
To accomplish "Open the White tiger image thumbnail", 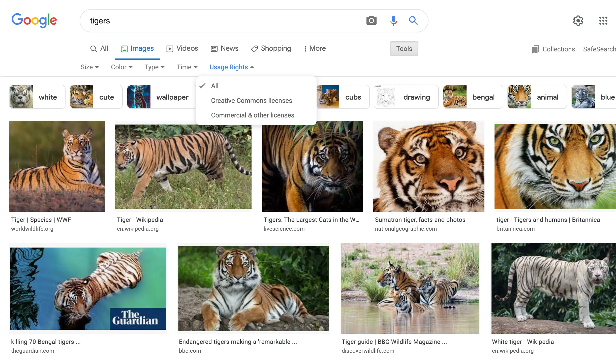I will pos(554,288).
